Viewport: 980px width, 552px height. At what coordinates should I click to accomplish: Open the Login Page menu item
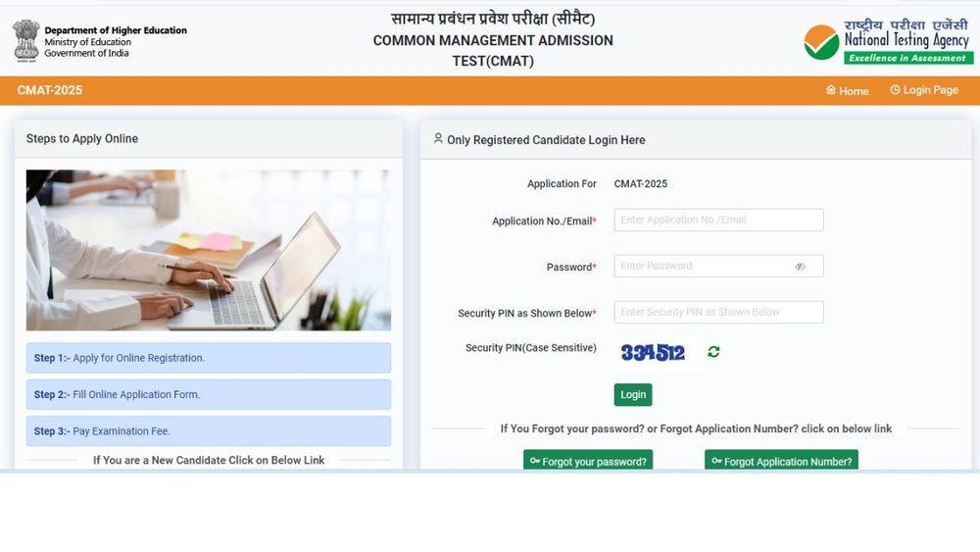click(924, 90)
